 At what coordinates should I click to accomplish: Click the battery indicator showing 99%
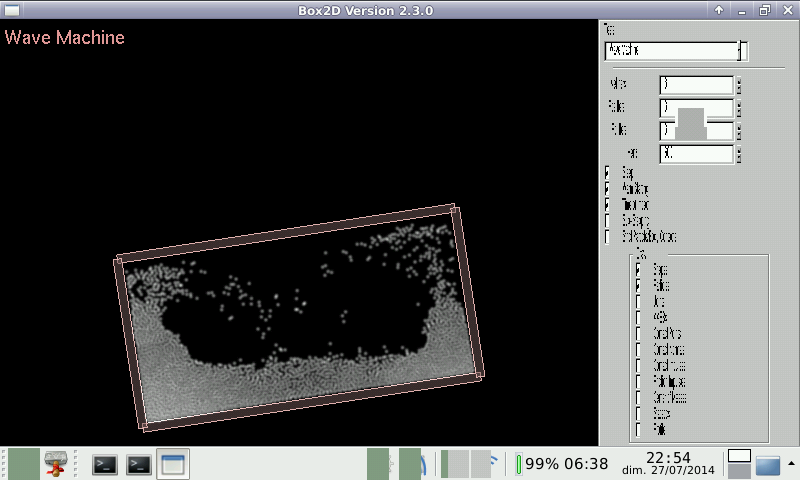point(562,464)
